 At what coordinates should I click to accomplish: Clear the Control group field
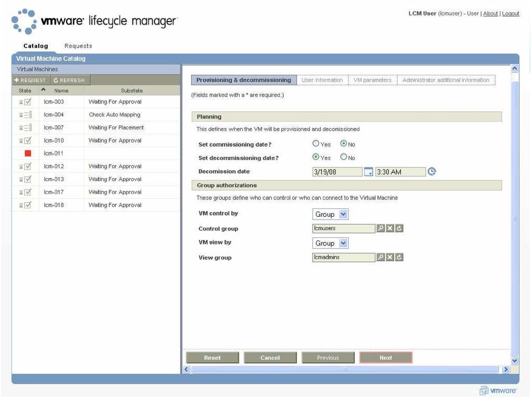390,228
